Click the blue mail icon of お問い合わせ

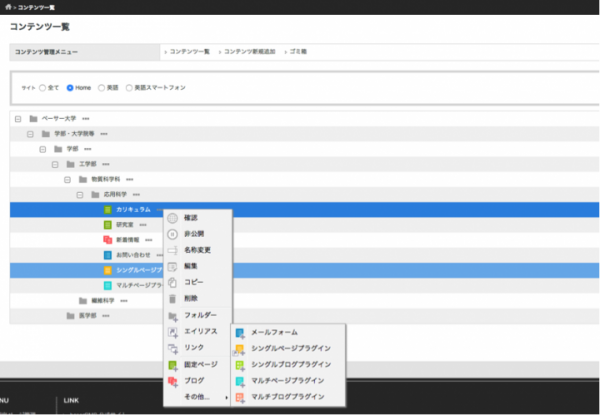coord(108,255)
